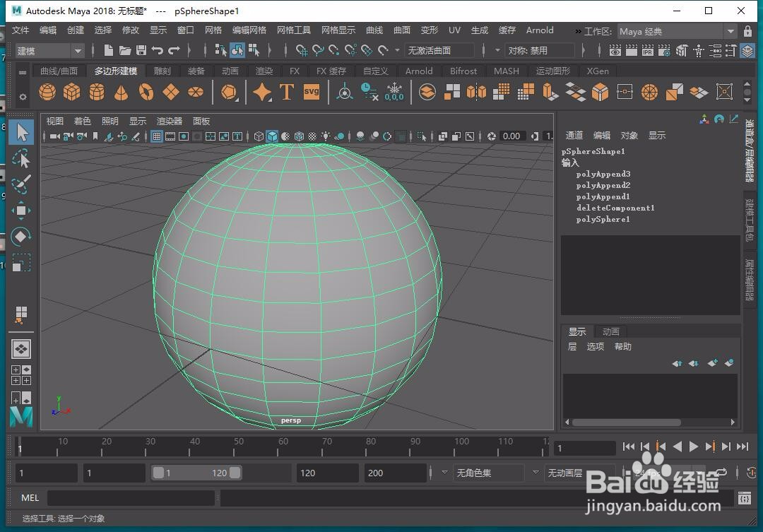
Task: Click the shelf scroll-up arrow at far right
Action: click(x=747, y=85)
